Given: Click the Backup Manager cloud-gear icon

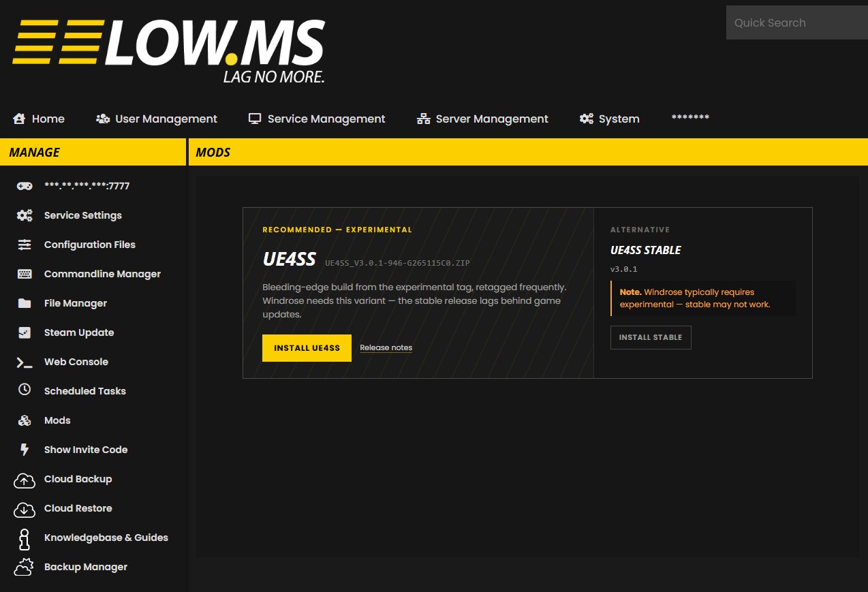Looking at the screenshot, I should tap(25, 567).
